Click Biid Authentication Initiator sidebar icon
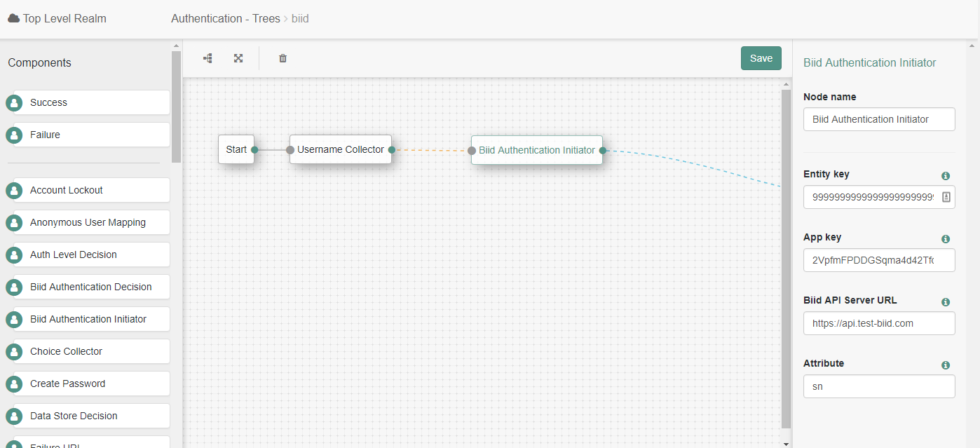This screenshot has height=448, width=980. [x=14, y=320]
